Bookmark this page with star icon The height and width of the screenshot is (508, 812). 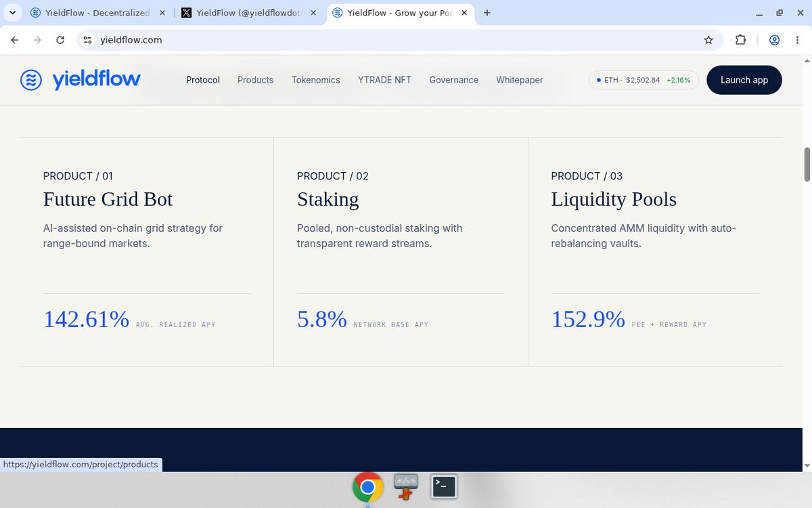click(708, 40)
